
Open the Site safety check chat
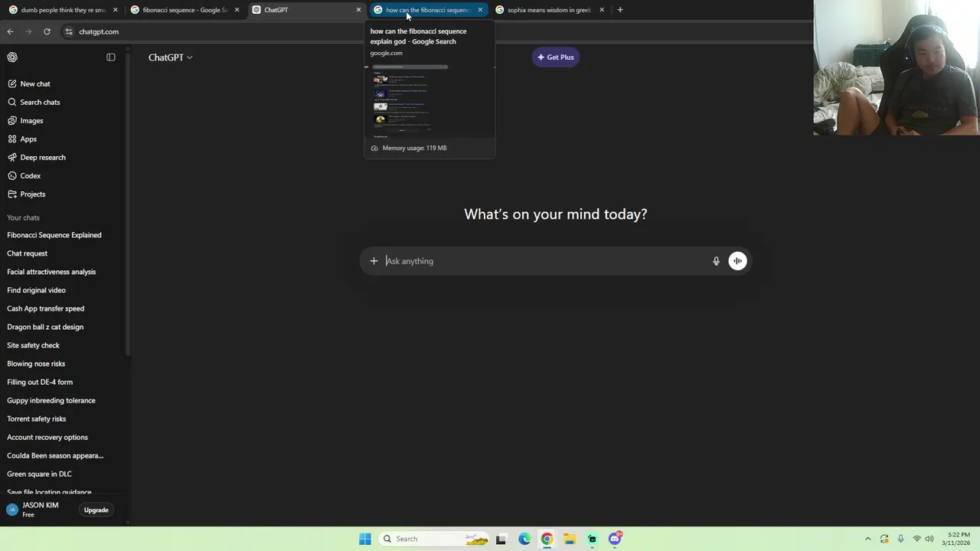tap(33, 345)
